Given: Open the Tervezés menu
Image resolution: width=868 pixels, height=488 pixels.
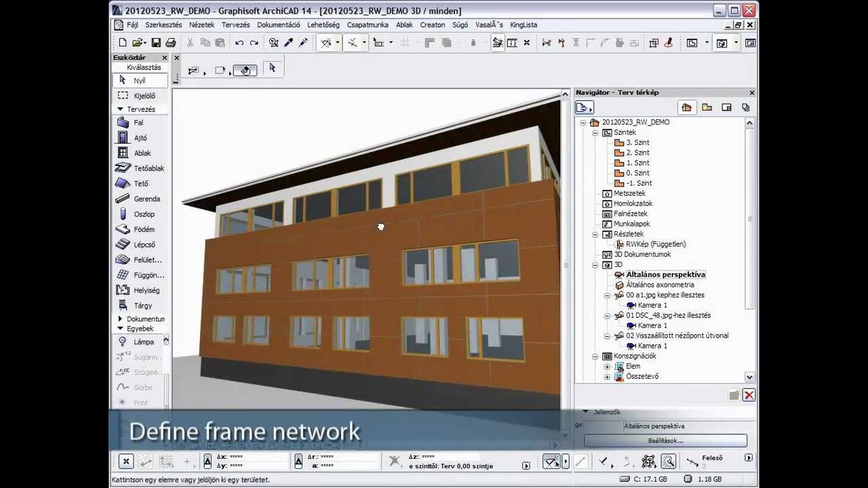Looking at the screenshot, I should pyautogui.click(x=236, y=25).
